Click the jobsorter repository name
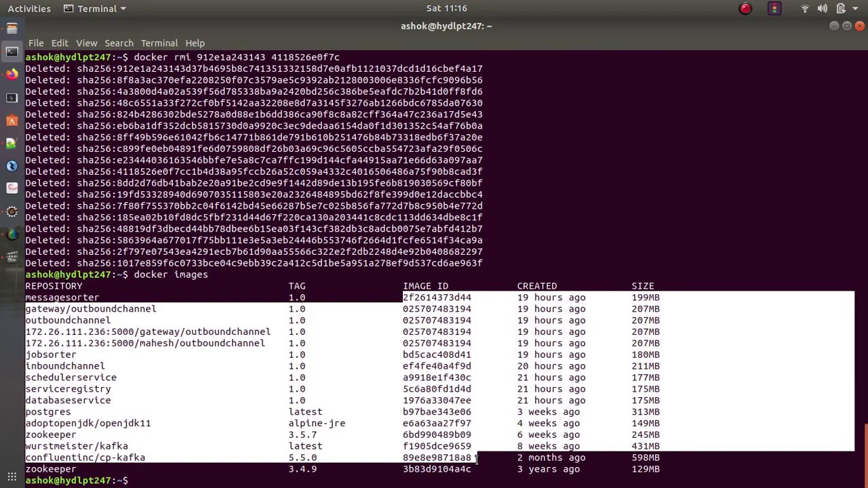 (x=51, y=354)
